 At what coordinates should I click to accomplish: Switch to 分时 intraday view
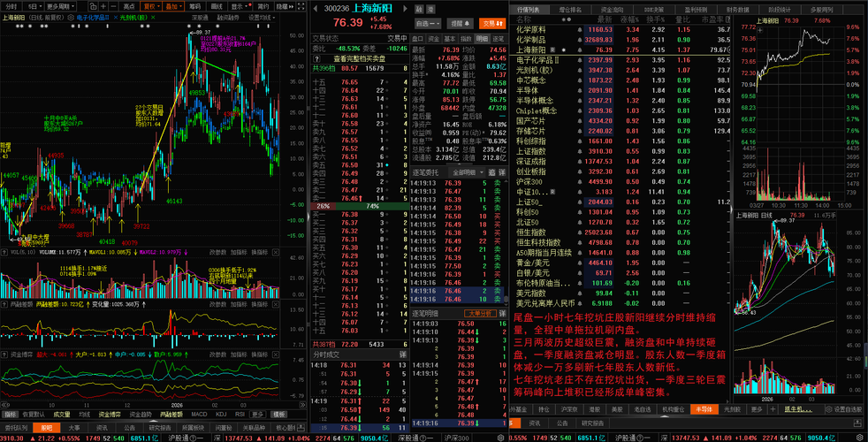11,7
